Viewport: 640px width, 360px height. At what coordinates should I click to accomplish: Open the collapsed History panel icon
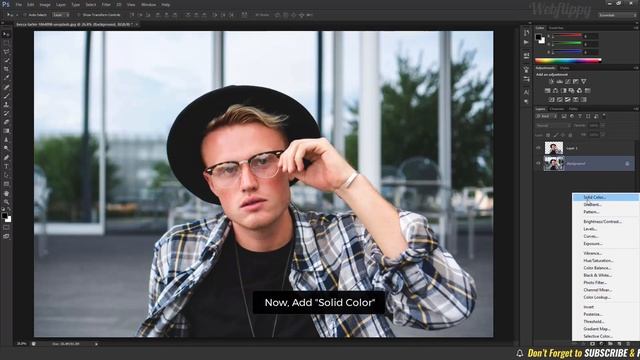527,33
